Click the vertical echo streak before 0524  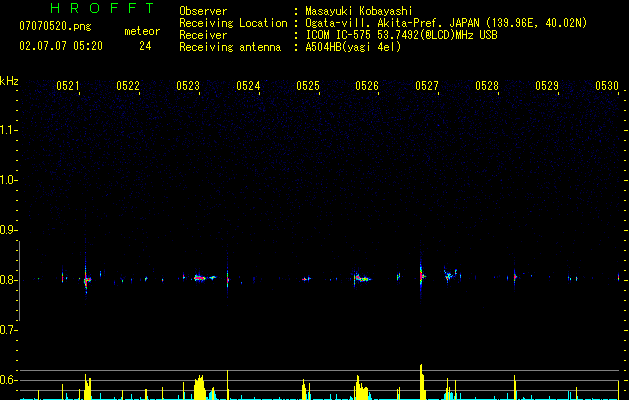tap(227, 278)
